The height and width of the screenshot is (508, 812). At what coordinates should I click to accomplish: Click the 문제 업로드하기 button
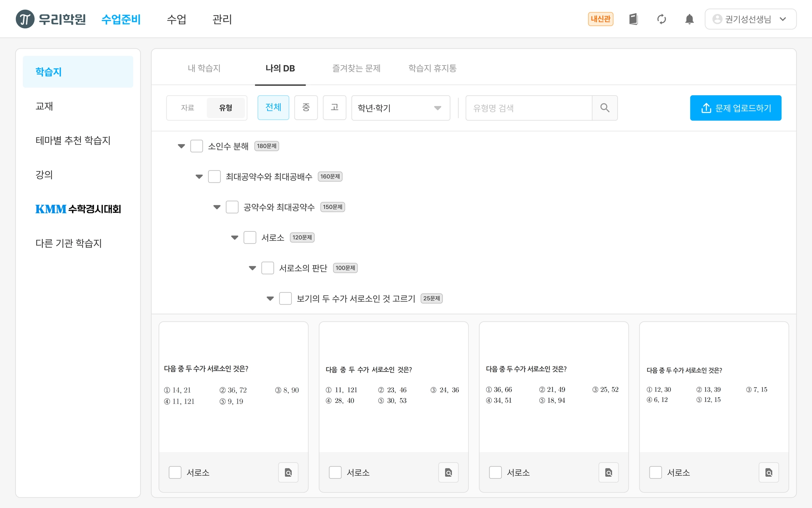(735, 108)
